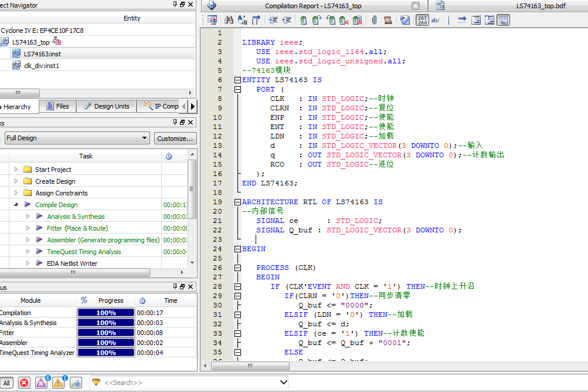Click the insert template scroll icon
Image resolution: width=588 pixels, height=392 pixels.
[388, 21]
